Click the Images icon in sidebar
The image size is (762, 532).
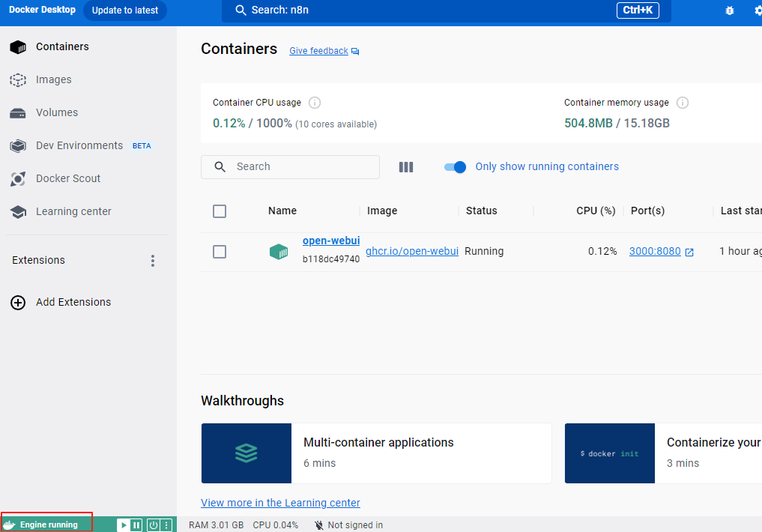18,80
